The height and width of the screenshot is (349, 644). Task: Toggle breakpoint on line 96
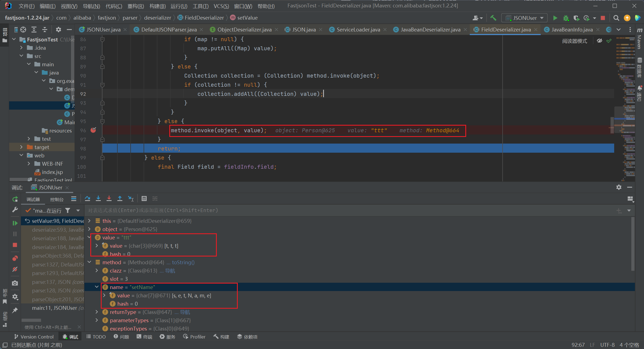(x=93, y=130)
